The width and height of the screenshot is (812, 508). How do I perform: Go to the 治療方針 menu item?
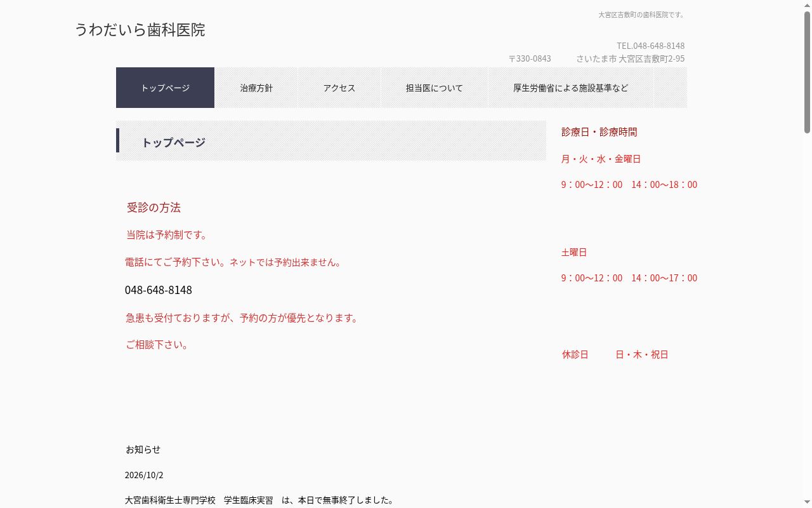click(x=256, y=88)
